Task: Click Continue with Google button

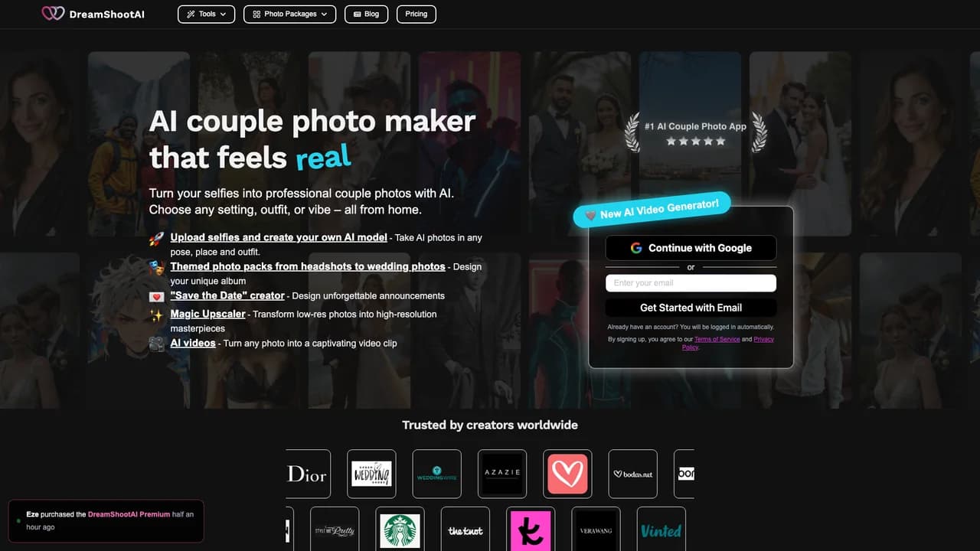Action: pyautogui.click(x=691, y=248)
